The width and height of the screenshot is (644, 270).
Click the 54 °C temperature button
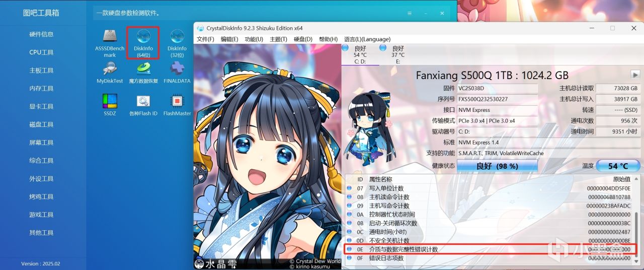(x=618, y=166)
